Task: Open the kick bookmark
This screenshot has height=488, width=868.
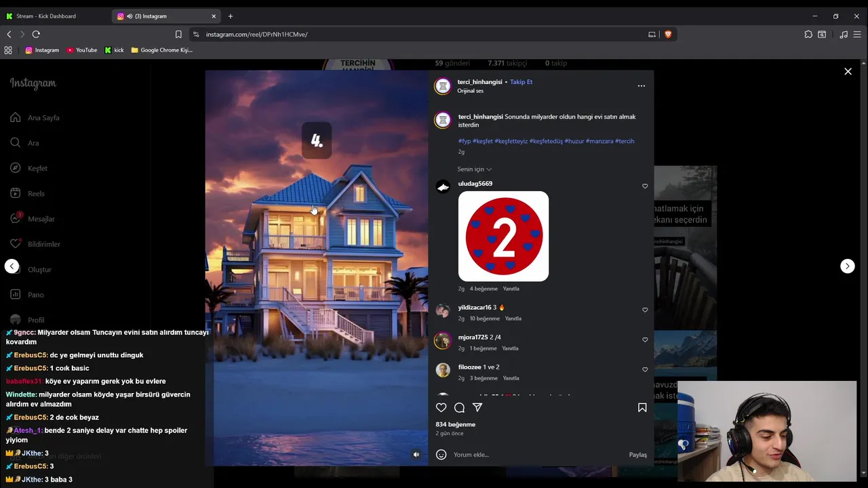Action: point(114,50)
